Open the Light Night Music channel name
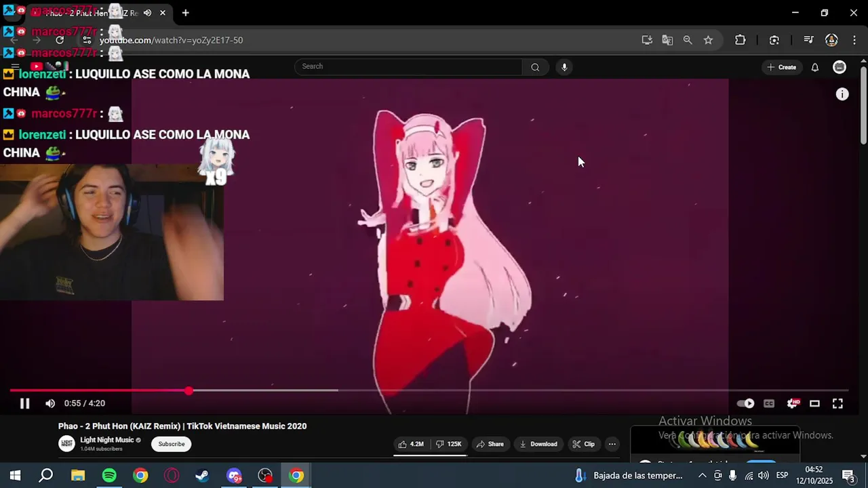The width and height of the screenshot is (868, 488). coord(107,440)
